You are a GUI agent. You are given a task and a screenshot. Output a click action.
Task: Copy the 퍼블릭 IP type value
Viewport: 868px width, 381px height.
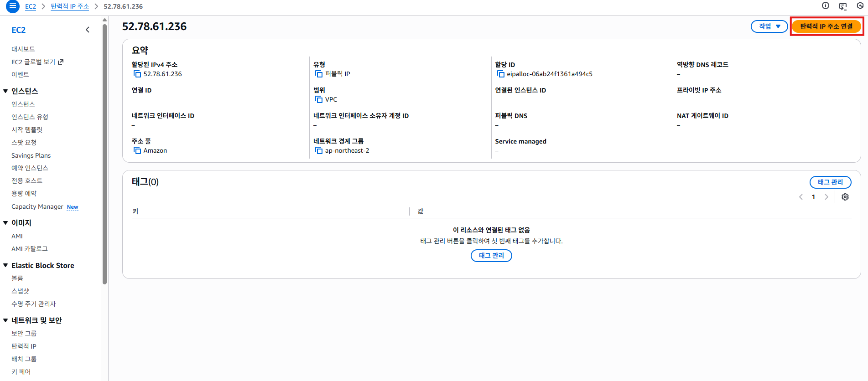coord(318,74)
